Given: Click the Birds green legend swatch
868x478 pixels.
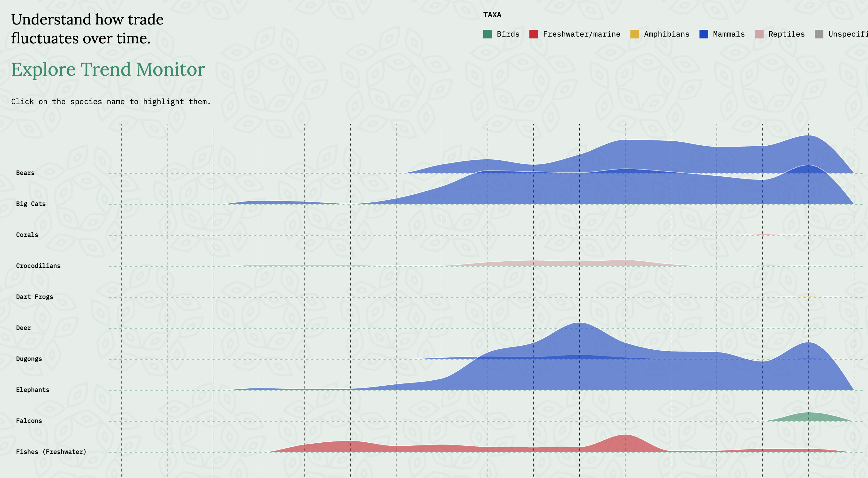Looking at the screenshot, I should click(x=488, y=34).
